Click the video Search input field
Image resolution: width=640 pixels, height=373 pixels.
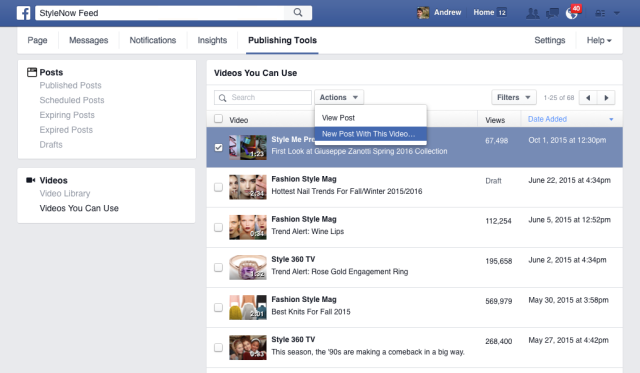(263, 98)
